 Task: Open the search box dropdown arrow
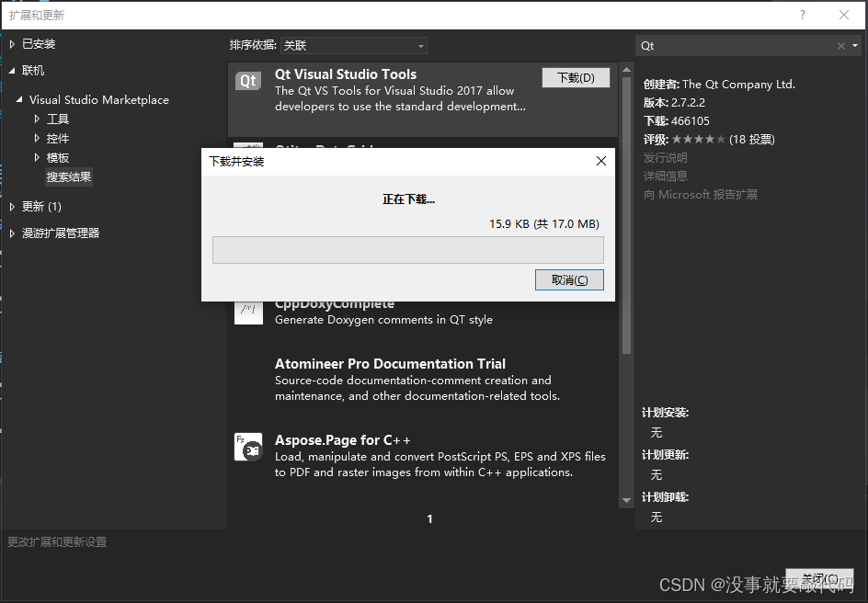point(855,46)
